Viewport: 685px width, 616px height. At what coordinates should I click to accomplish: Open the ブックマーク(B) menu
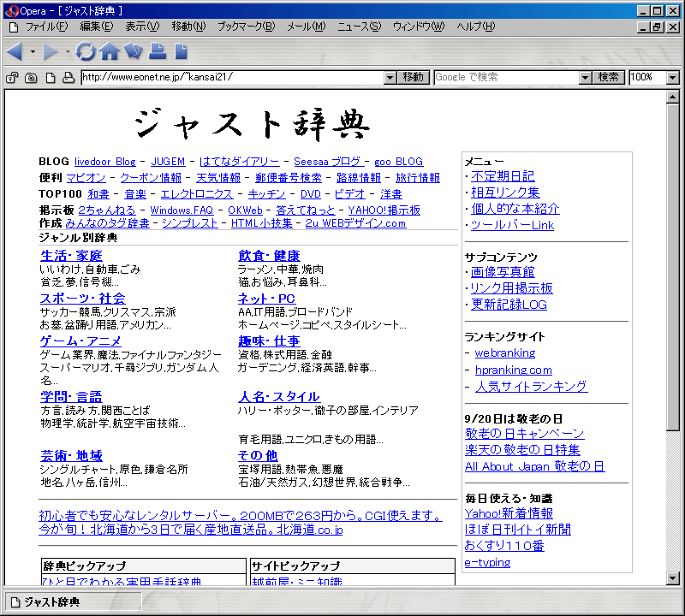247,27
